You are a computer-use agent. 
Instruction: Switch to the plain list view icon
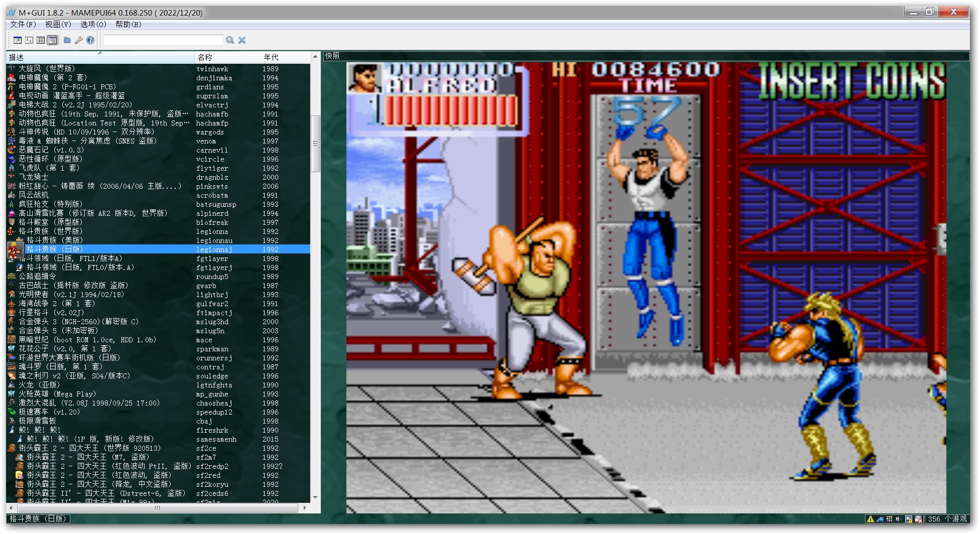41,40
